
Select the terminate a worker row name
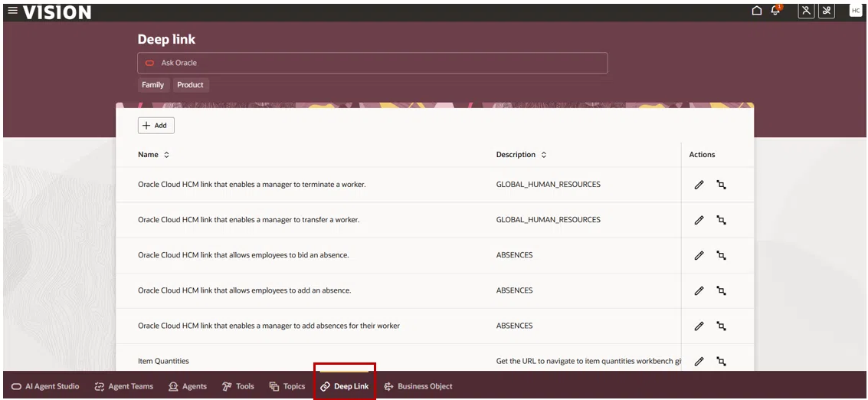252,185
